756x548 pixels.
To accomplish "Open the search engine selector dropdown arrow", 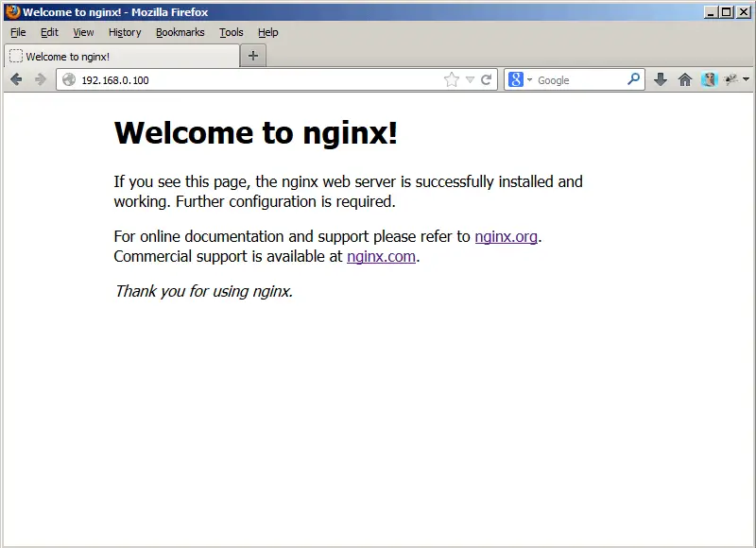I will tap(529, 79).
